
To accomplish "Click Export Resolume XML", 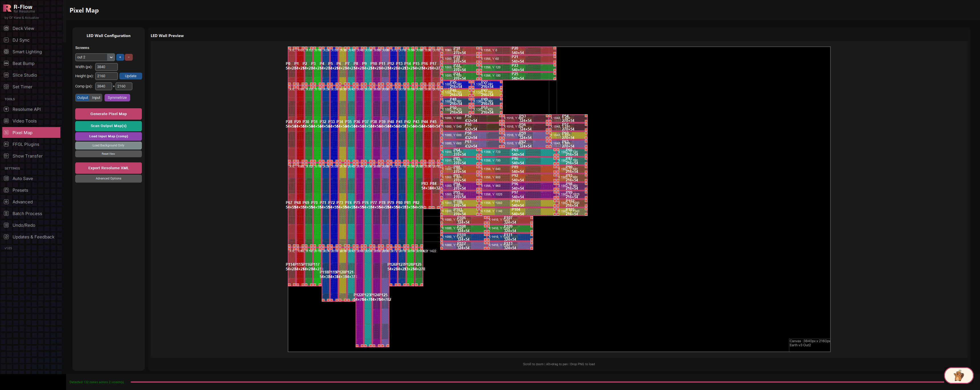I will point(109,168).
